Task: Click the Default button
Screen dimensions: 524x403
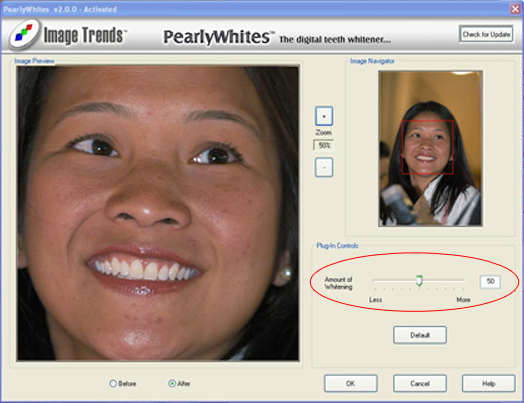Action: 420,335
